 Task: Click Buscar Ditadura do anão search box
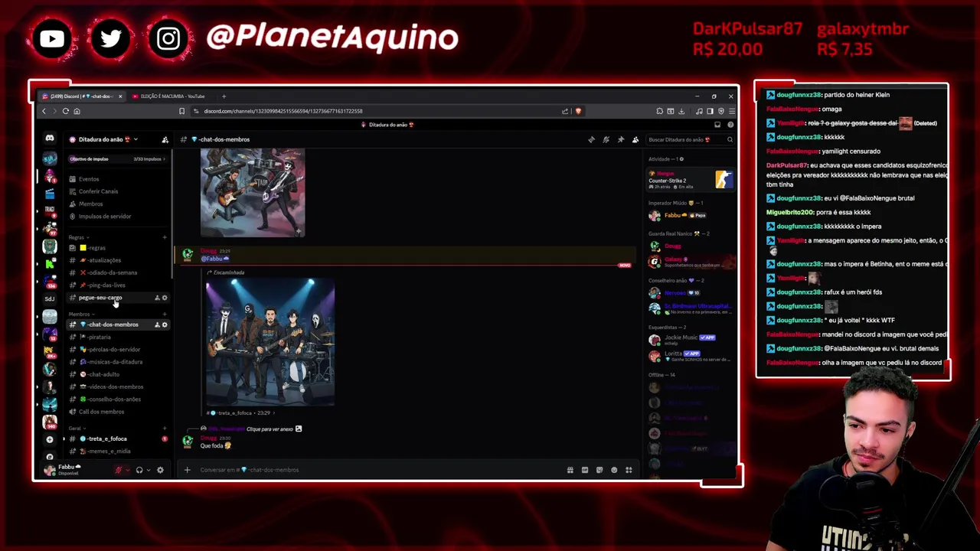691,139
